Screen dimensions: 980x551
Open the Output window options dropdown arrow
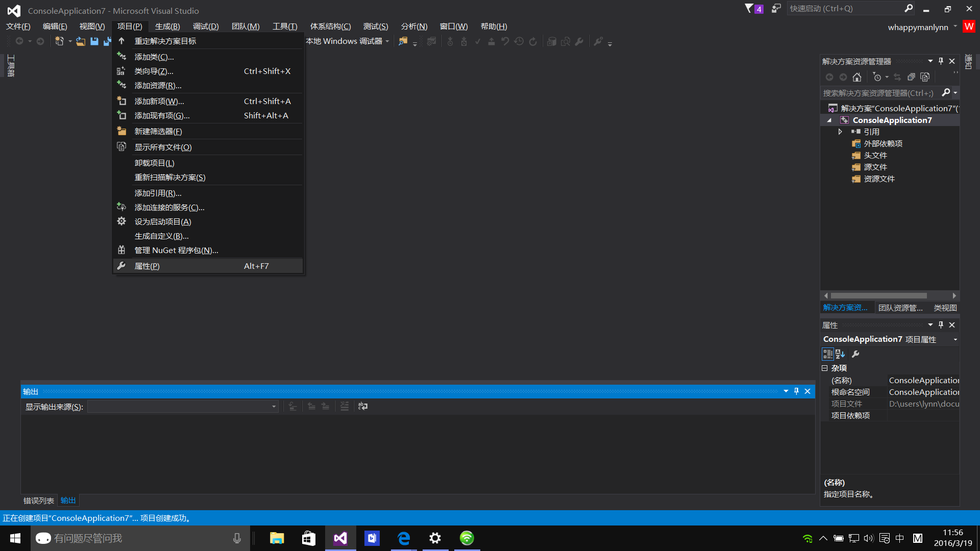point(786,391)
